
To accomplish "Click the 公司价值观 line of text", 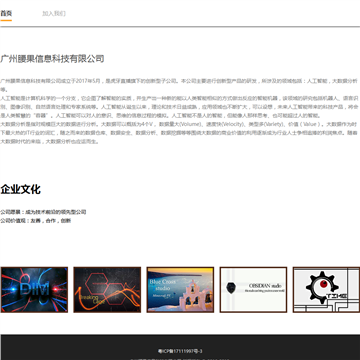I will 36,221.
